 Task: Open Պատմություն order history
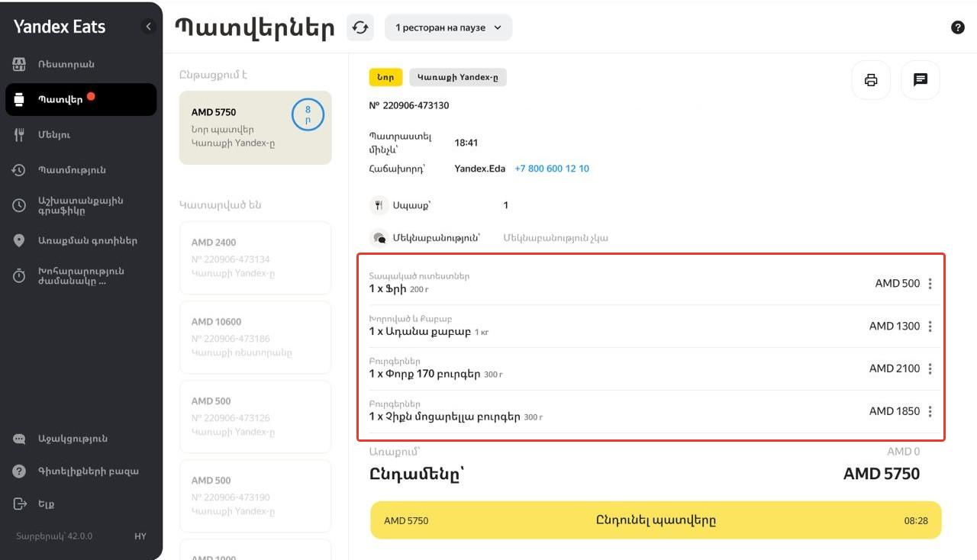coord(72,170)
